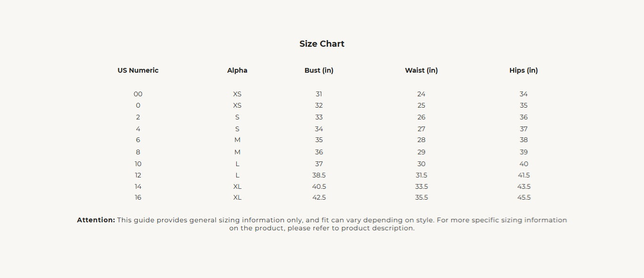Click waist value 24
Screen dimensions: 644x278
[x=421, y=94]
